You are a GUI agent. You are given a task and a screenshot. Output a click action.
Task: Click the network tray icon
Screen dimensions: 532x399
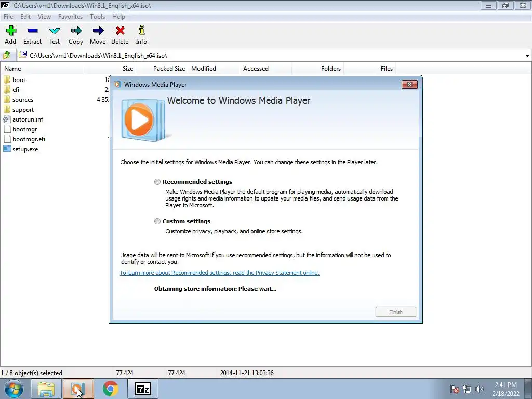[467, 389]
